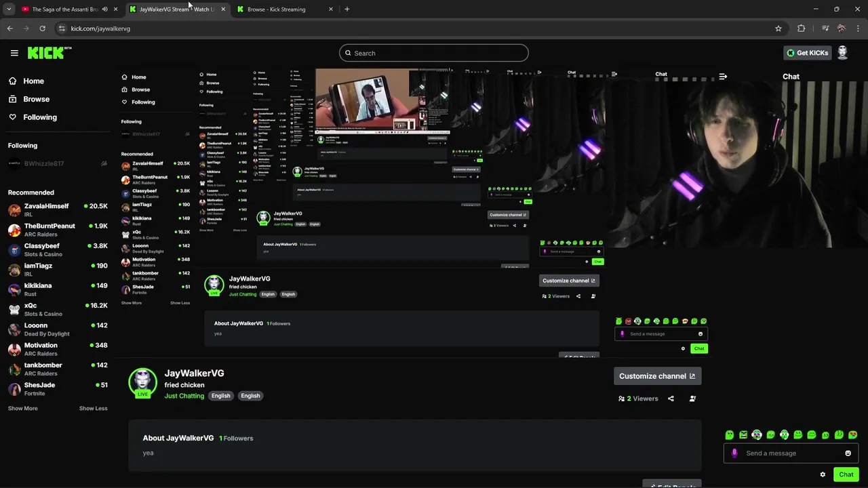This screenshot has height=488, width=868.
Task: Insert headphones emote with purple sunglasses
Action: tap(757, 435)
